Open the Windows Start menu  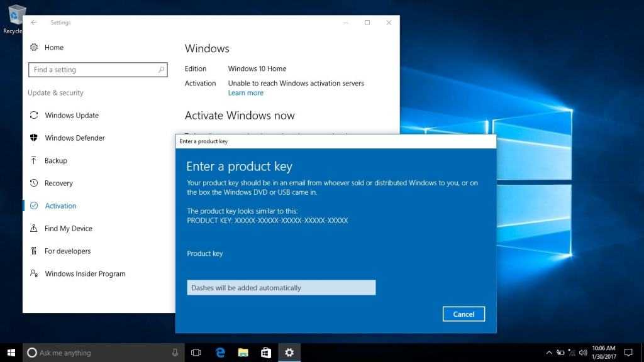[11, 353]
